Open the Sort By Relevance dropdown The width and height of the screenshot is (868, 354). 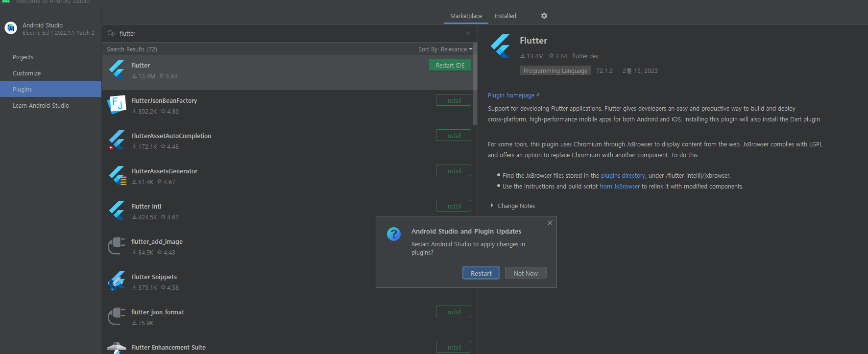point(445,49)
